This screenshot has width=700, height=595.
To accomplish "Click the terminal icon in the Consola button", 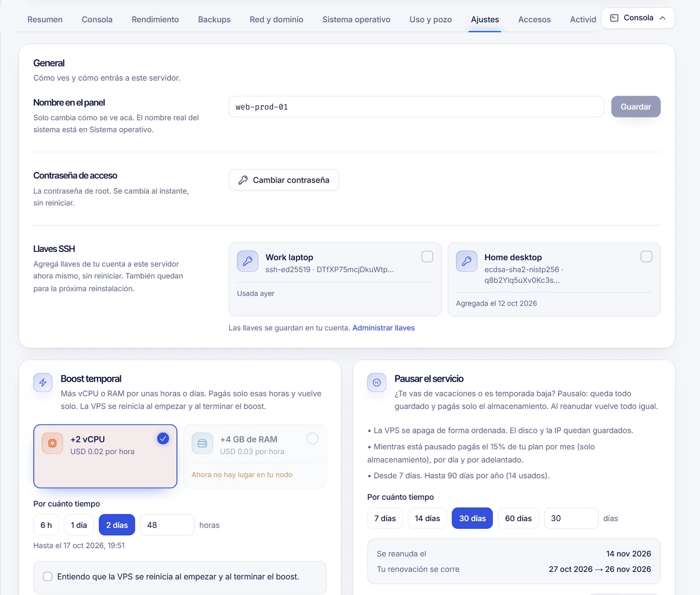I will pos(614,18).
